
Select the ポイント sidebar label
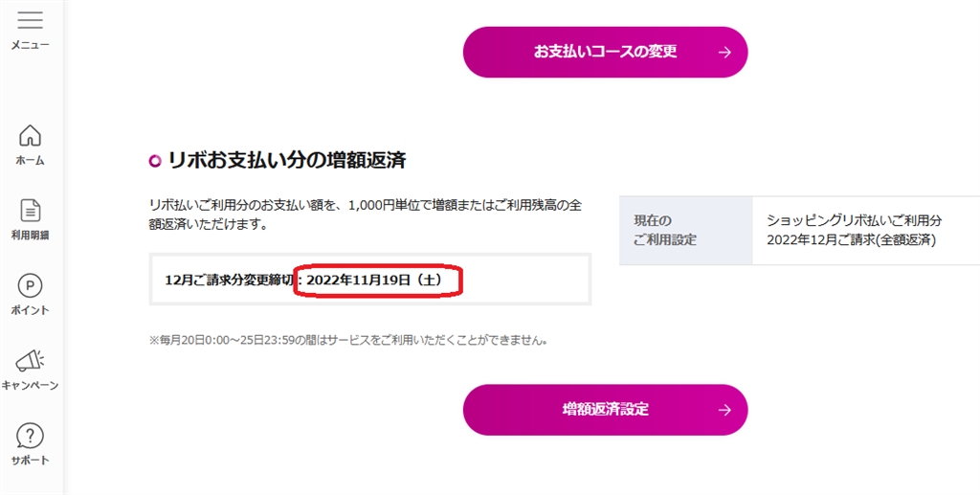click(x=31, y=310)
